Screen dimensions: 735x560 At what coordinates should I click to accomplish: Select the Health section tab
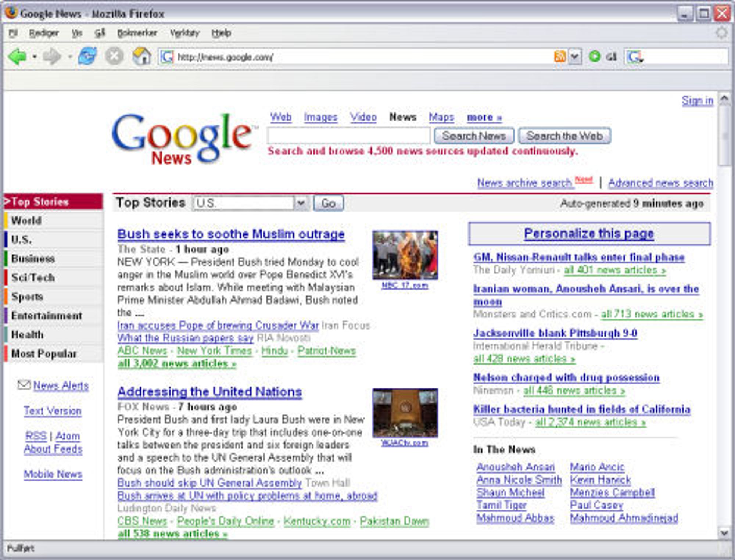tap(54, 335)
